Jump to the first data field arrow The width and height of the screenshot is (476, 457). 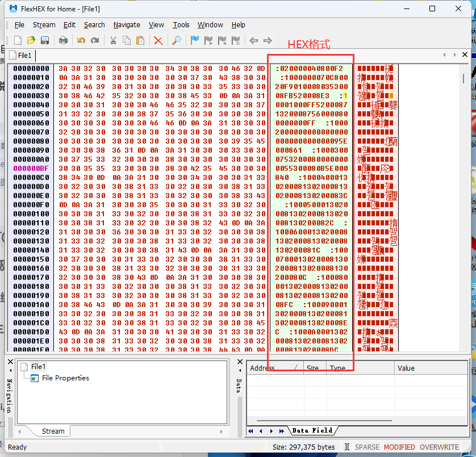tap(250, 431)
